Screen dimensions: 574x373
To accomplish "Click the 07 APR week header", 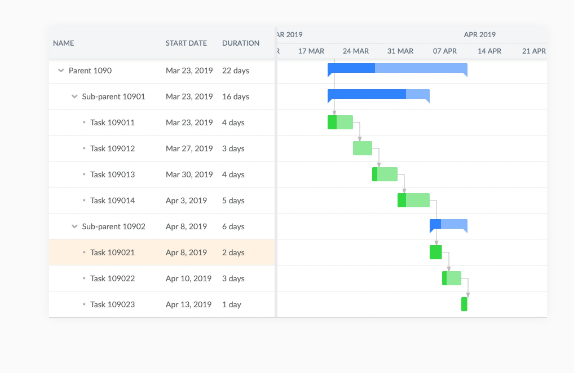I will pyautogui.click(x=445, y=51).
